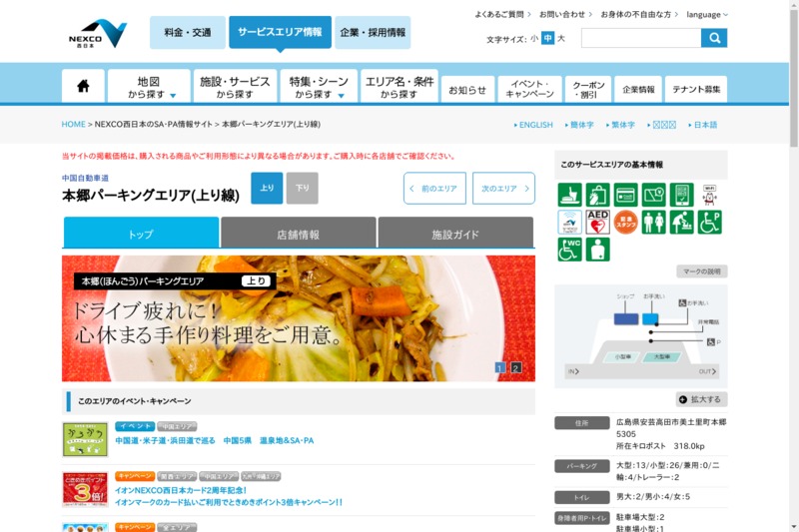The height and width of the screenshot is (532, 799).
Task: Set font size to 大
Action: tap(561, 39)
